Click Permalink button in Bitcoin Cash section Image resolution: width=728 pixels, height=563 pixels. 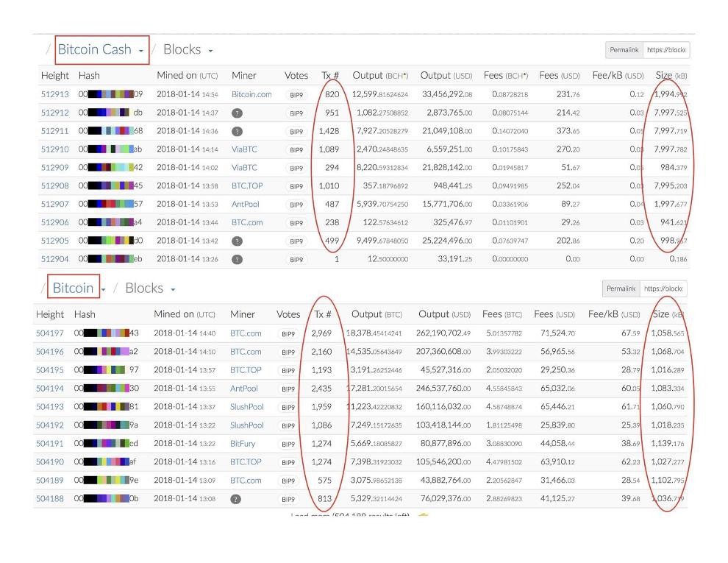624,50
